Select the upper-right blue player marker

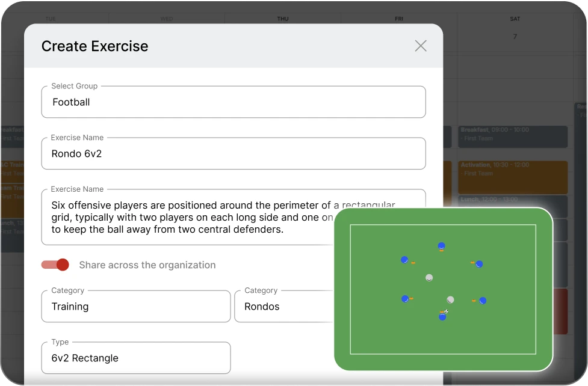479,264
